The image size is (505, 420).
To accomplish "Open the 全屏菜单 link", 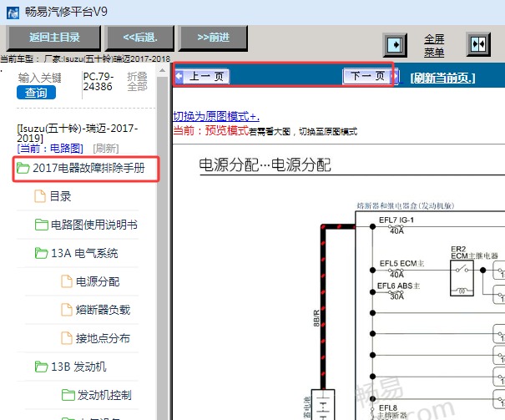I will pos(434,45).
